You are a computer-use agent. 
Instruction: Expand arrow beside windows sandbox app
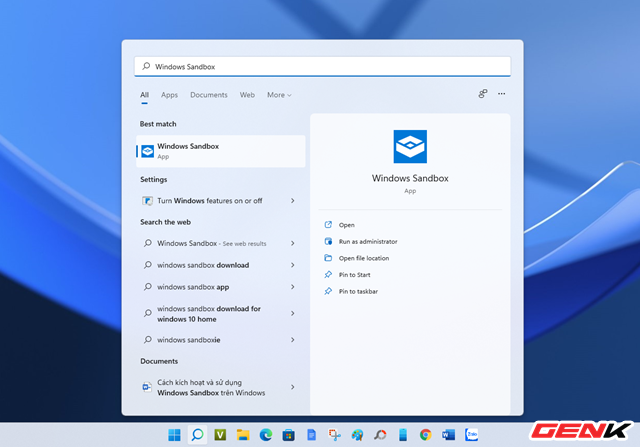293,287
